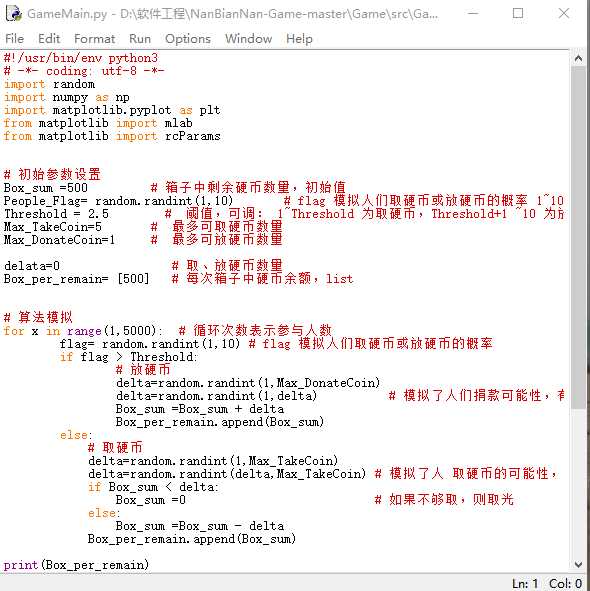Click the '# 初始参数设置' comment
The image size is (590, 591).
pos(52,175)
